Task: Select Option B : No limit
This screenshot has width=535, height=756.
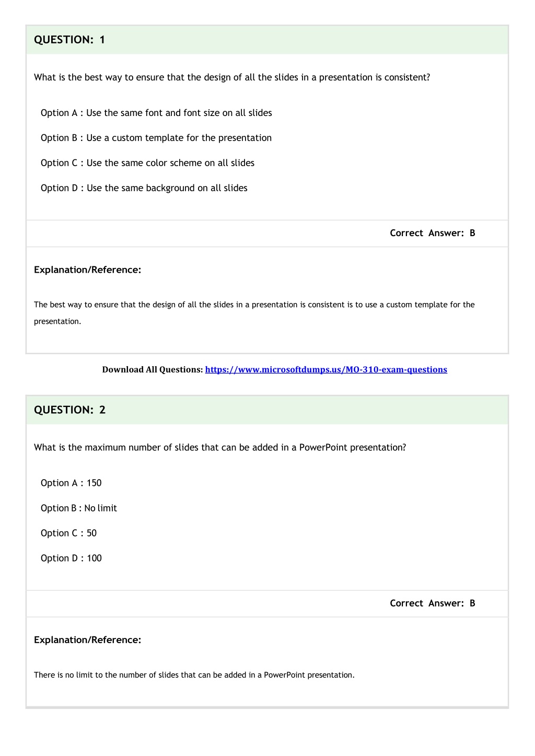Action: pyautogui.click(x=79, y=508)
